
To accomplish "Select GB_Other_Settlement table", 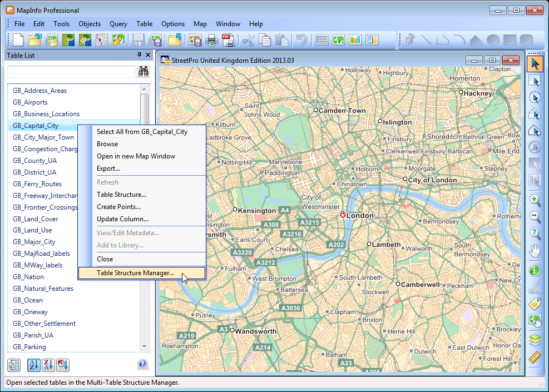I will coord(44,324).
